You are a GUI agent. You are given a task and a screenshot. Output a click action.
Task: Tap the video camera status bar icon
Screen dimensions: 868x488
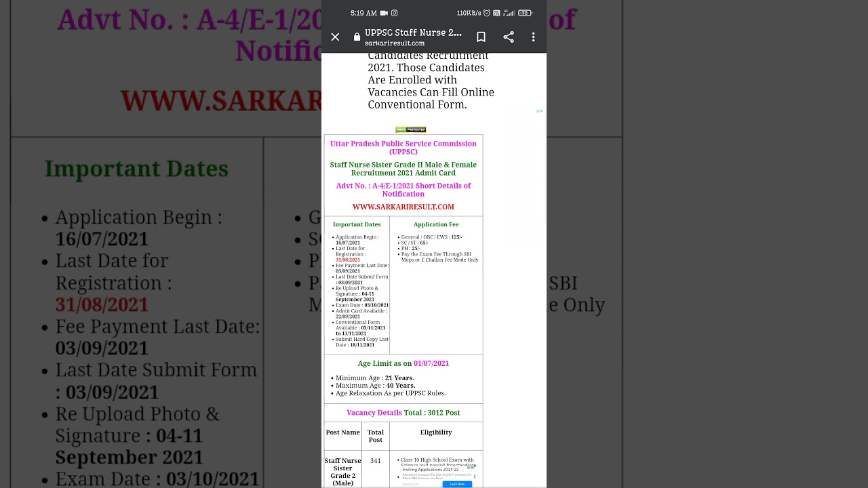pos(384,13)
